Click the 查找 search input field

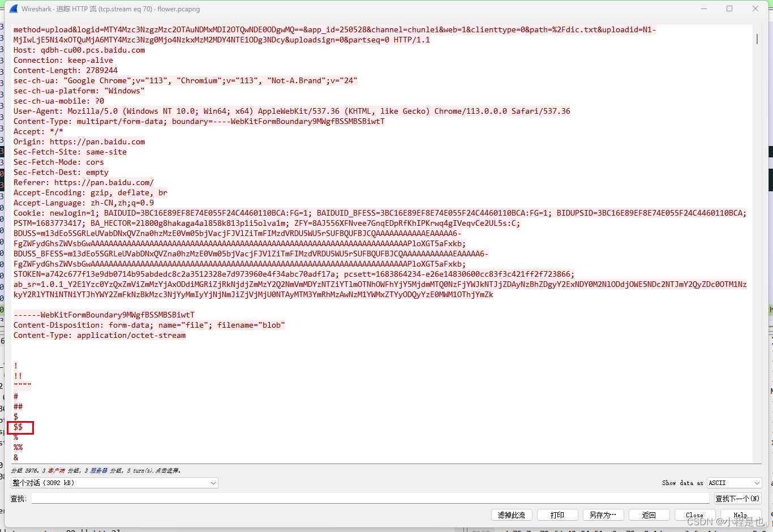tap(370, 498)
